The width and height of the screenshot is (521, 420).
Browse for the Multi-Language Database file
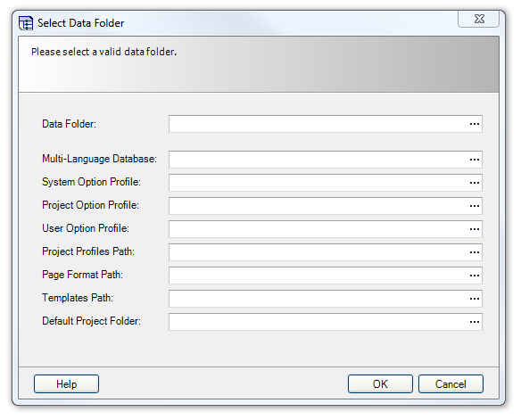tap(474, 160)
